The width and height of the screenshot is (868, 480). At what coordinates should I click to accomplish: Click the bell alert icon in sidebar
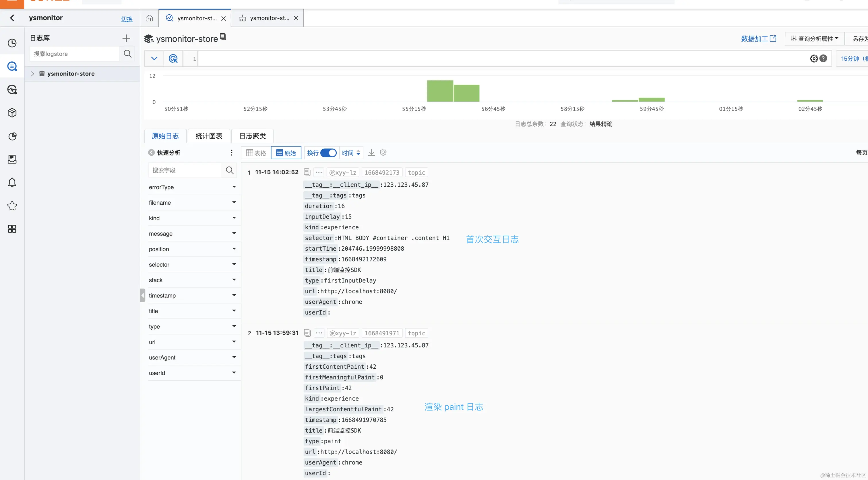(12, 182)
